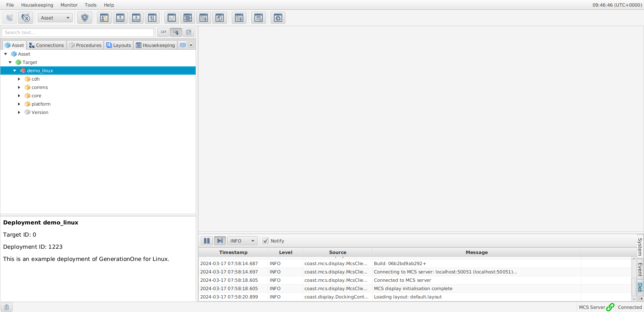Switch to the Asset tab
This screenshot has height=312, width=644.
pos(15,45)
